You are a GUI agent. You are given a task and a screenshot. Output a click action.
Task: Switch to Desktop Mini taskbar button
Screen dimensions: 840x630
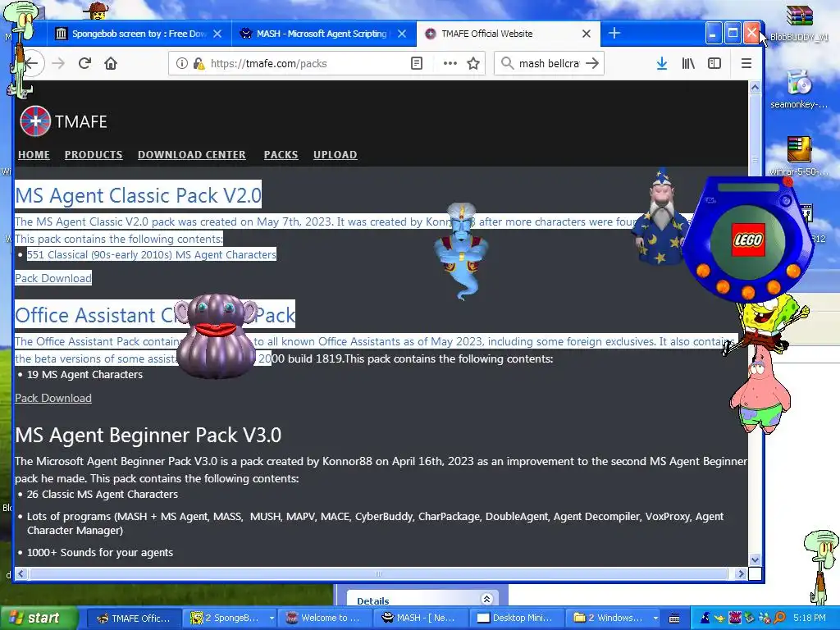515,618
